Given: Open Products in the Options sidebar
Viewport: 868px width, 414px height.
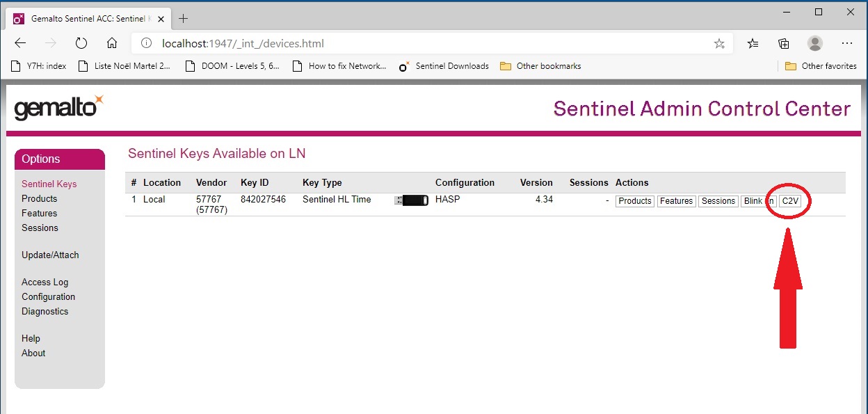Looking at the screenshot, I should click(39, 198).
